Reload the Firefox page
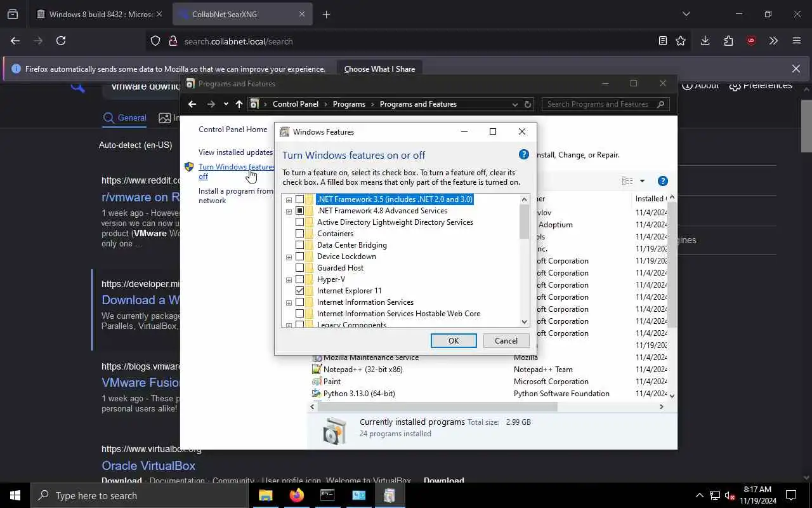This screenshot has height=508, width=812. click(61, 41)
